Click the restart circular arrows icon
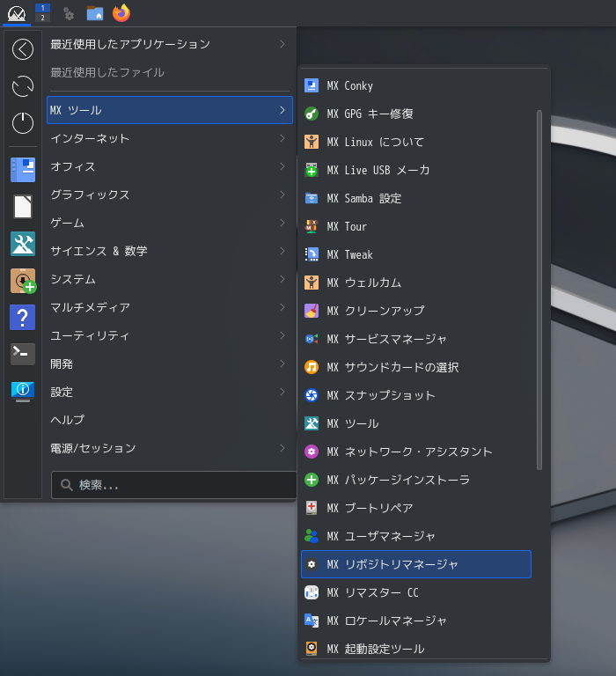 point(23,86)
